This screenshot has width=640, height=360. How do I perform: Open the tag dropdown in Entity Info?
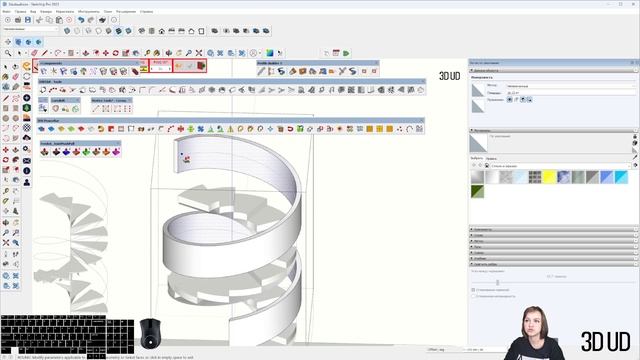coord(571,86)
